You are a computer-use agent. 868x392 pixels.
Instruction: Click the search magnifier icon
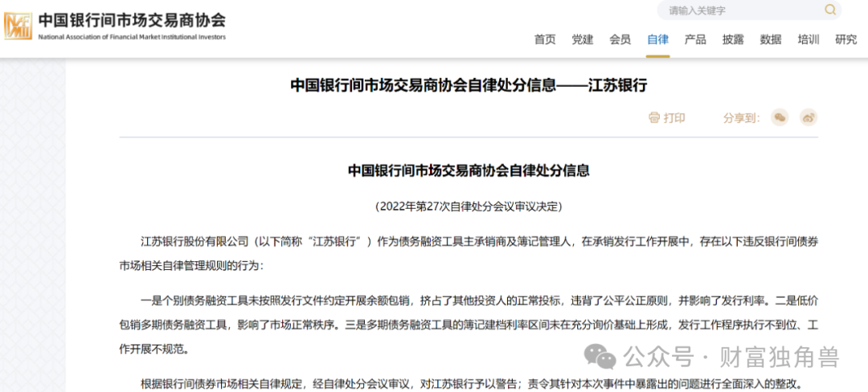click(829, 10)
